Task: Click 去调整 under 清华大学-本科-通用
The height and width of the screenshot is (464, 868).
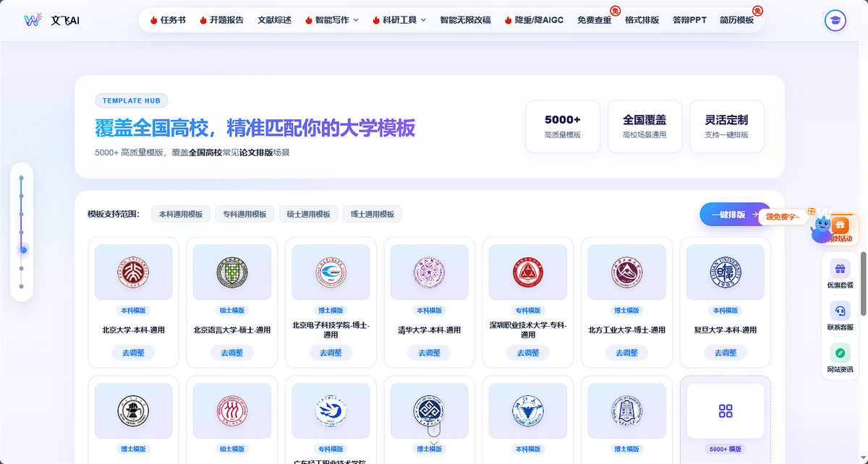Action: click(430, 353)
